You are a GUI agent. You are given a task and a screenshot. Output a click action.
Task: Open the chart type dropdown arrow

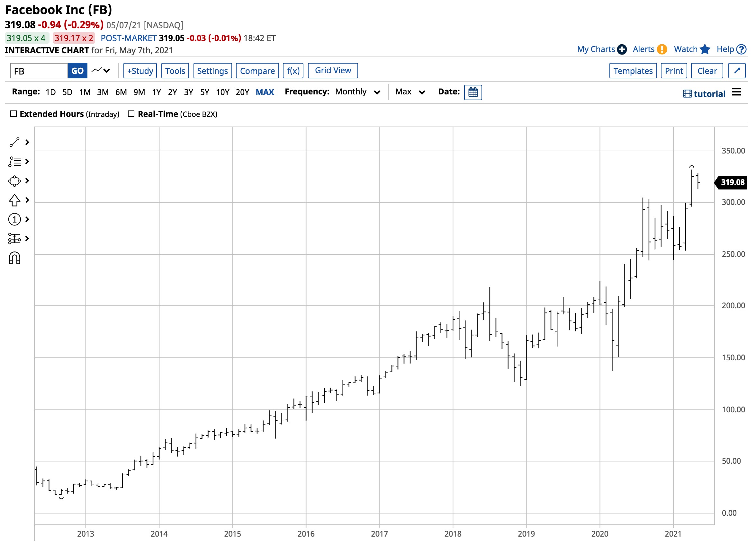click(x=107, y=71)
